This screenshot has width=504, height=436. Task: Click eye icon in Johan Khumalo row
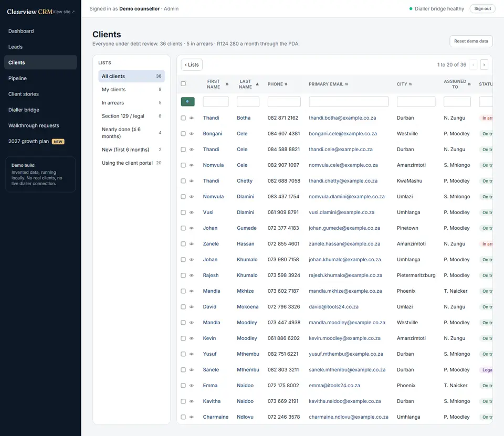tap(192, 260)
